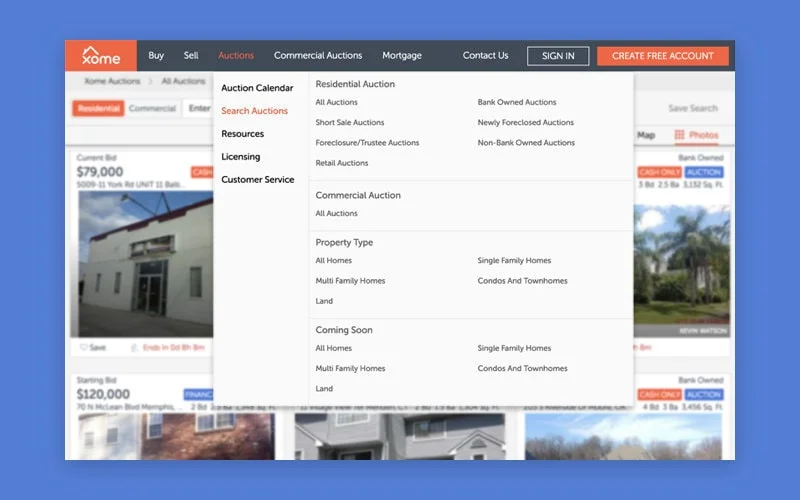This screenshot has height=500, width=800.
Task: Switch to Map view
Action: 646,135
